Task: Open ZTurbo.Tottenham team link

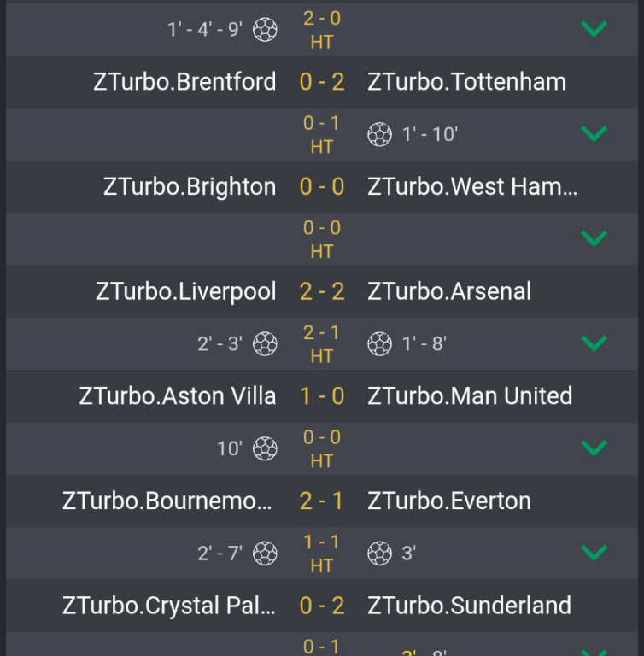Action: coord(466,82)
